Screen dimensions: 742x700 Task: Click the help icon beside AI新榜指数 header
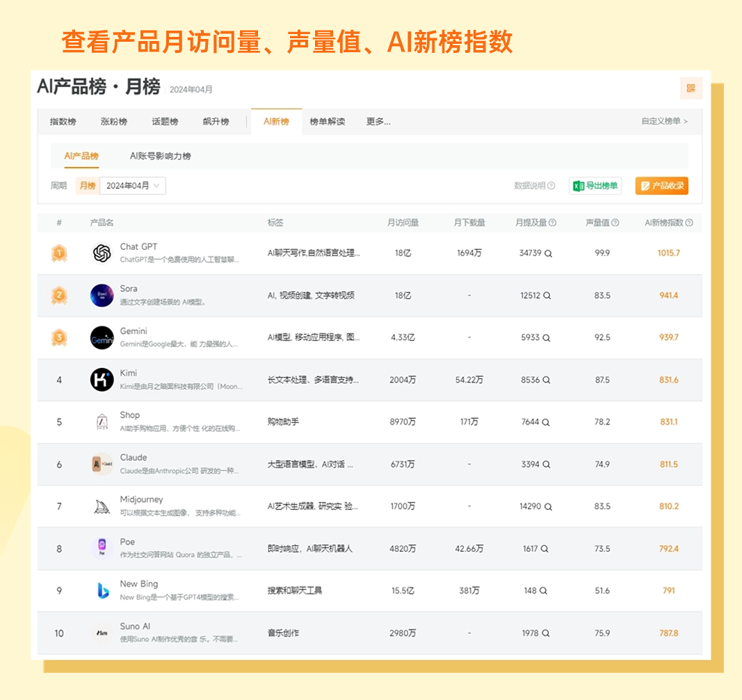point(689,223)
